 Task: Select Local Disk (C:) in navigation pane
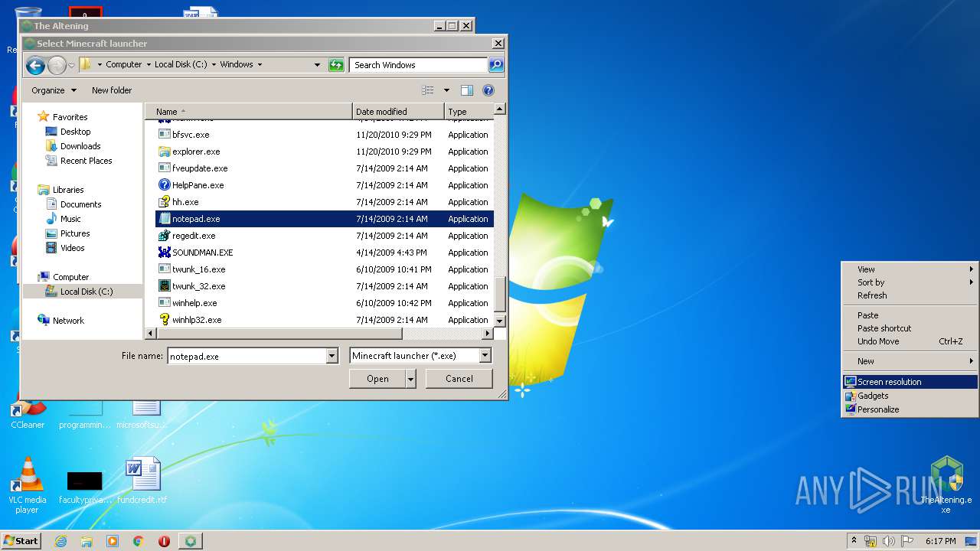pos(83,292)
